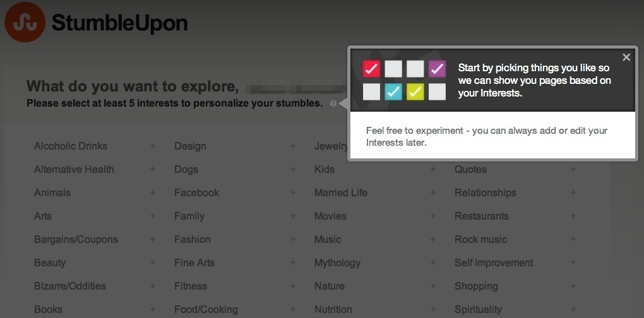This screenshot has height=318, width=644.
Task: Add Quotes with its plus icon
Action: 573,169
